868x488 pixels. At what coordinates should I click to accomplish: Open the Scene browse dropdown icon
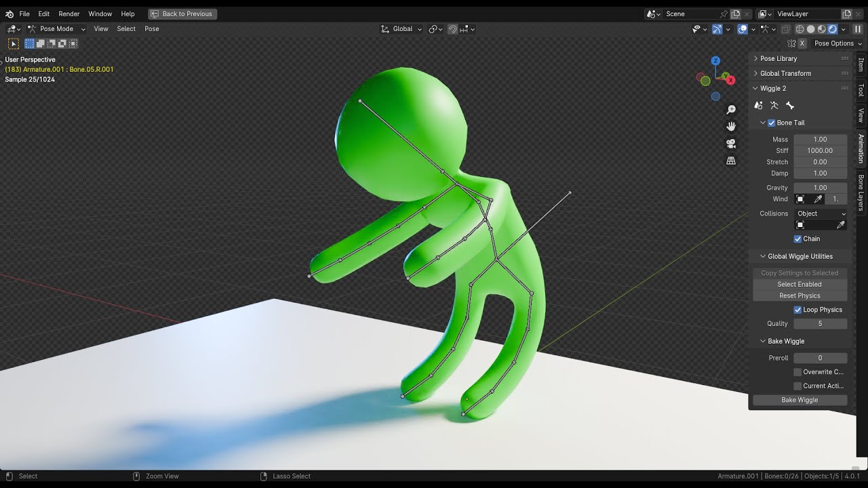tap(654, 14)
